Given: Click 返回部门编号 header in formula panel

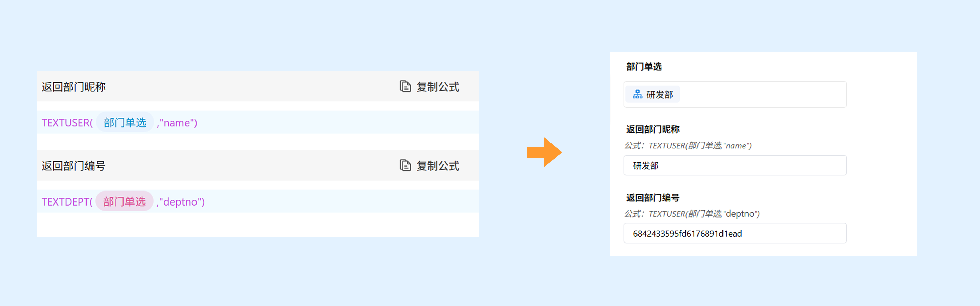Looking at the screenshot, I should coord(73,166).
